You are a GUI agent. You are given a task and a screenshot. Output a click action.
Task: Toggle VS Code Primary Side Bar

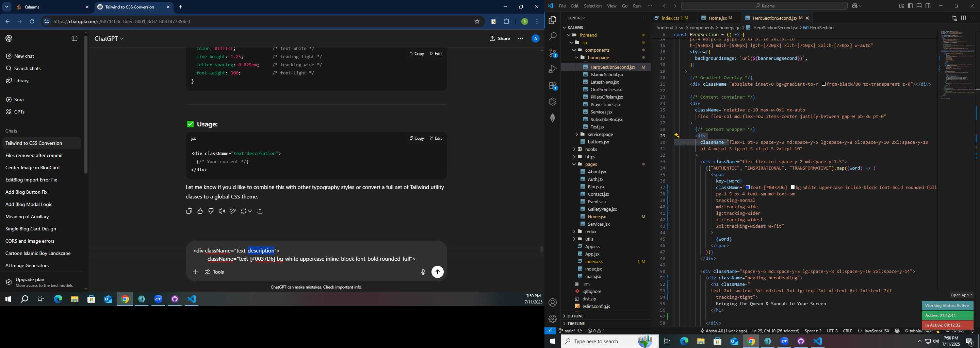click(x=910, y=6)
